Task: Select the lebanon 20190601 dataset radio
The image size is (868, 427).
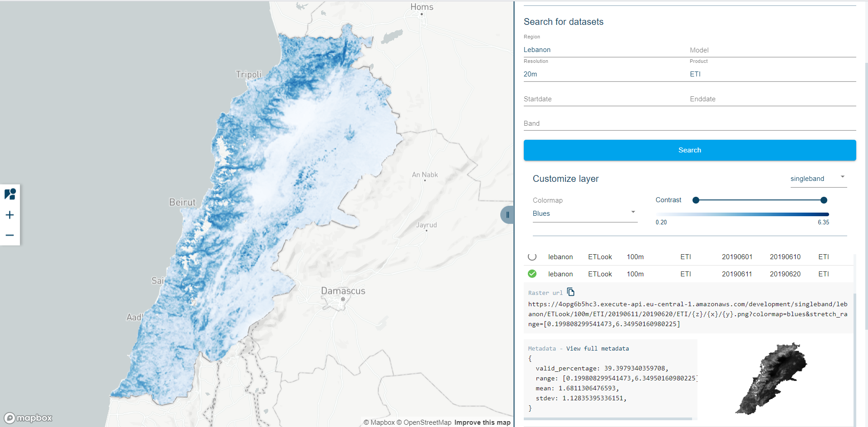Action: 532,256
